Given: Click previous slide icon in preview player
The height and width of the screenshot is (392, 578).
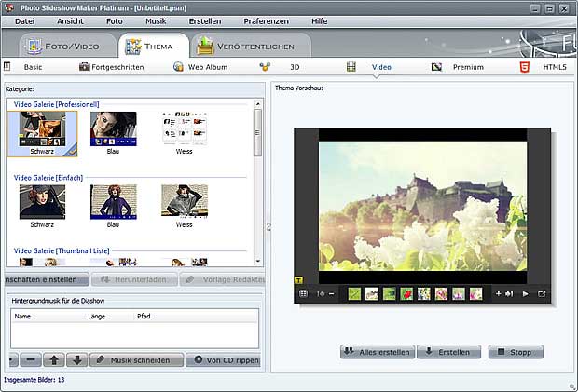Looking at the screenshot, I should coord(321,293).
